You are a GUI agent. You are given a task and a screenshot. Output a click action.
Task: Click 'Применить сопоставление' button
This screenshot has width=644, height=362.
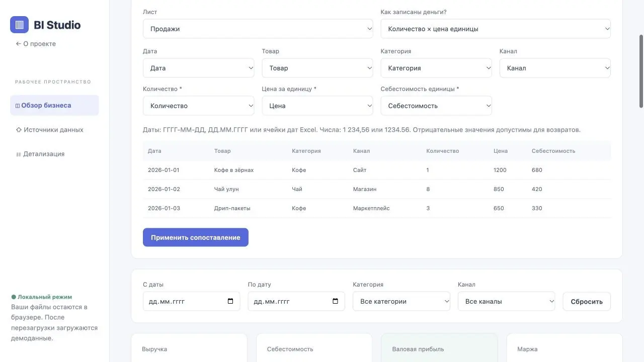click(x=196, y=237)
